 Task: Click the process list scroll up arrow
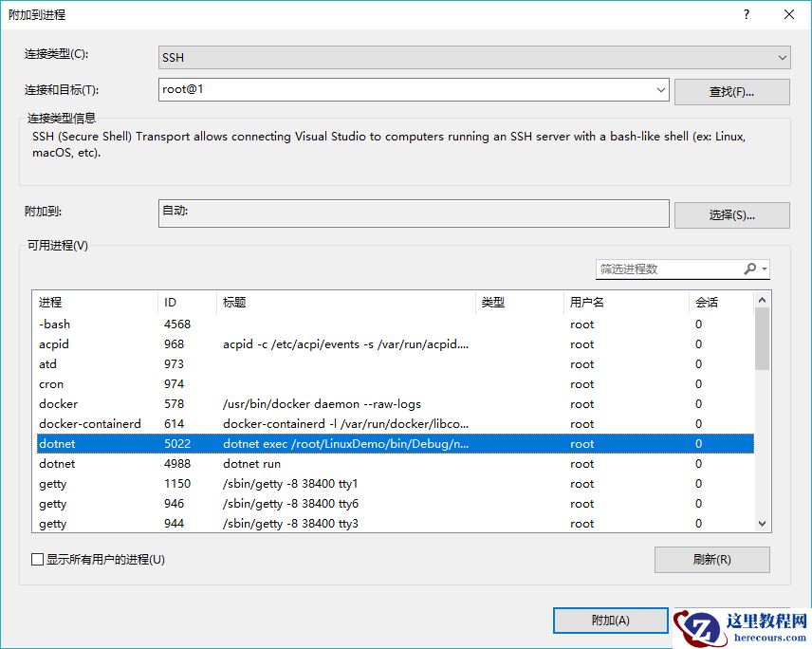pyautogui.click(x=762, y=300)
